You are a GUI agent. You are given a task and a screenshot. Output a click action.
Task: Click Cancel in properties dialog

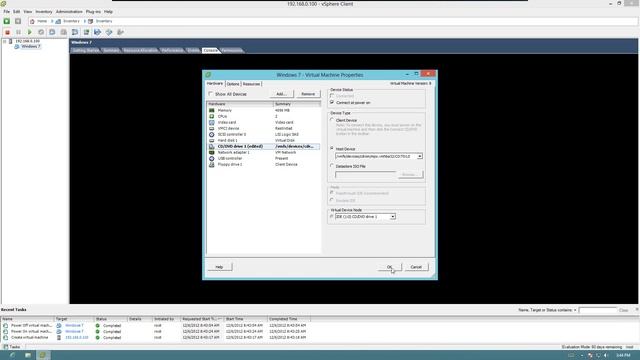[x=416, y=267]
